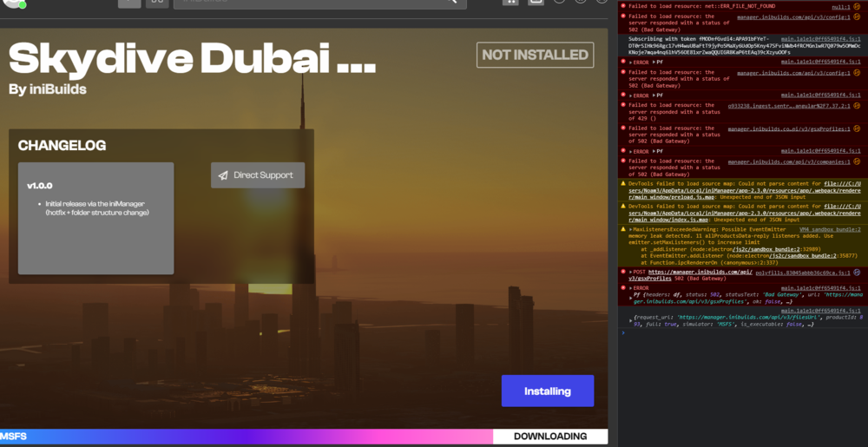Click the gradient download progress bar
The height and width of the screenshot is (447, 868).
click(x=247, y=437)
